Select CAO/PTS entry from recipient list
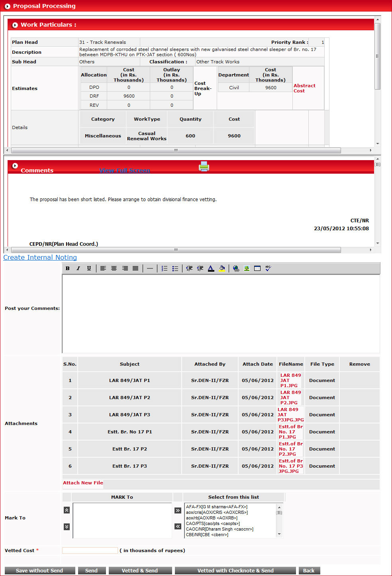 [x=213, y=523]
